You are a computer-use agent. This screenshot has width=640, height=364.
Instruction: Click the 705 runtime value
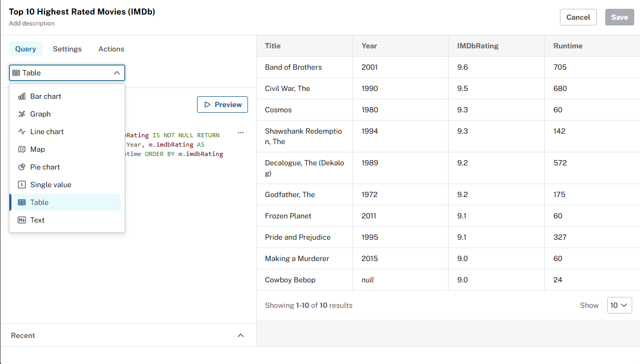click(560, 67)
